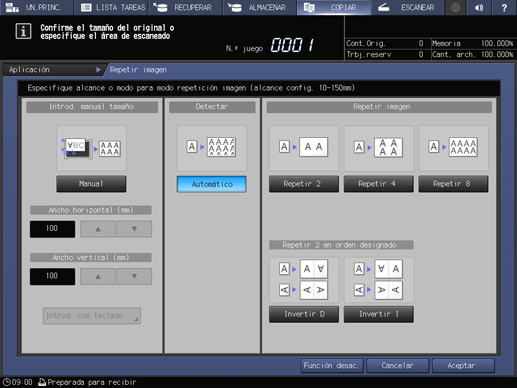The width and height of the screenshot is (517, 388).
Task: Expand the Aplicación breadcrumb arrow
Action: [x=98, y=70]
